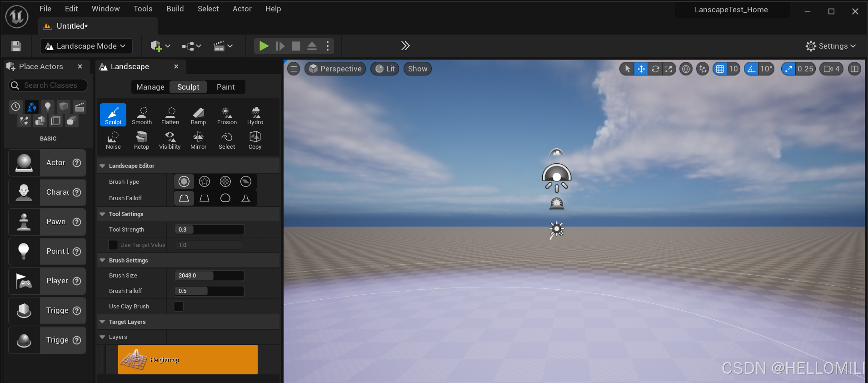Open the blueprints dropdown
868x383 pixels.
pyautogui.click(x=191, y=46)
